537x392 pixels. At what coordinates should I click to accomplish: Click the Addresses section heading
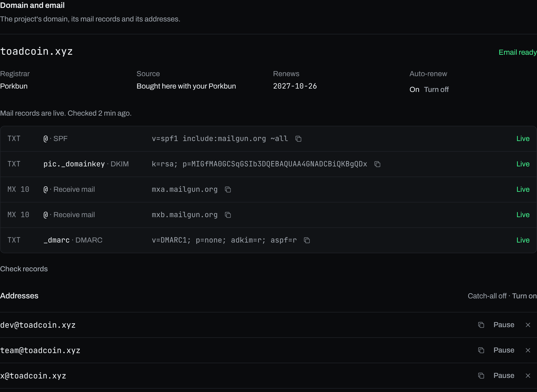click(19, 296)
